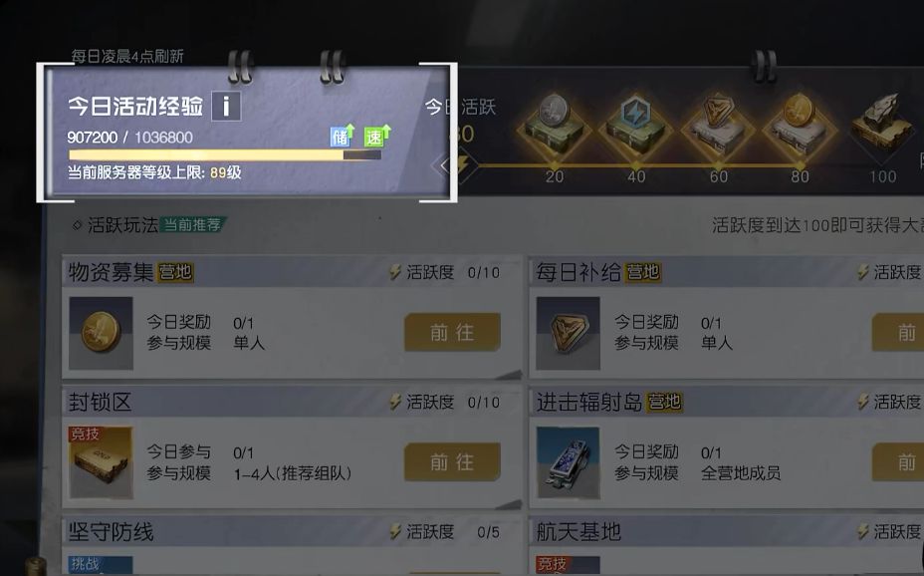Tap the crate image in 封锁区 card
Viewport: 924px width, 576px height.
101,463
